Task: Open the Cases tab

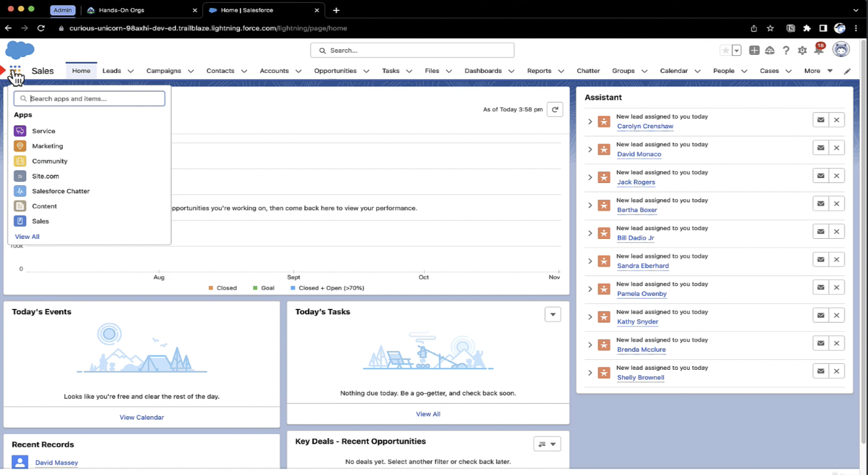Action: 769,71
